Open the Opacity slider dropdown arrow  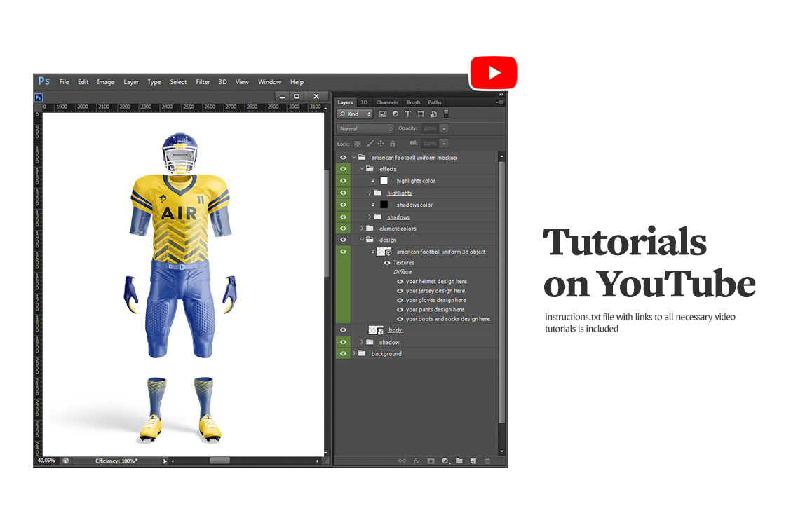tap(444, 129)
